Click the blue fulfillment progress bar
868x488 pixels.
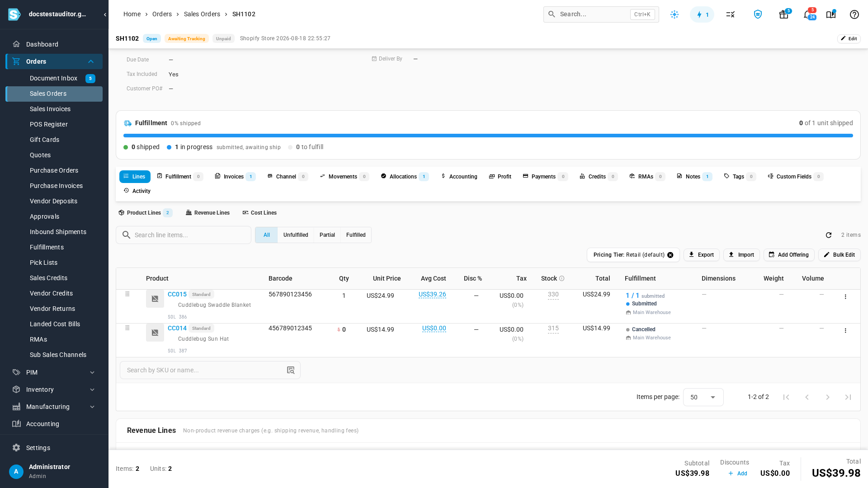(488, 136)
